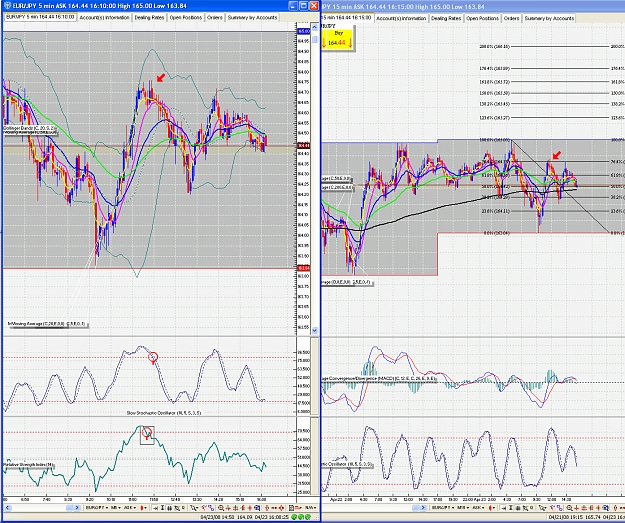Image resolution: width=625 pixels, height=523 pixels.
Task: Click the red crosshair icon in 15 min toolbar
Action: (576, 508)
